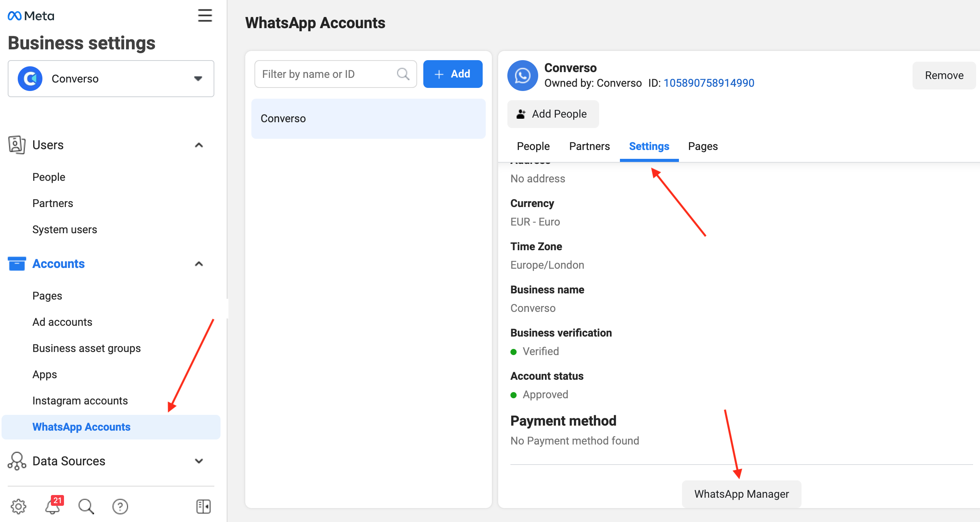Click the Verified business verification status
Image resolution: width=980 pixels, height=522 pixels.
541,351
